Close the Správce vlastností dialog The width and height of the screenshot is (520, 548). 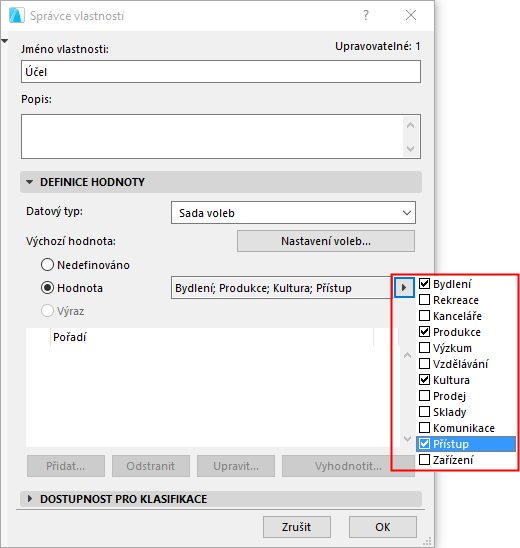(411, 15)
